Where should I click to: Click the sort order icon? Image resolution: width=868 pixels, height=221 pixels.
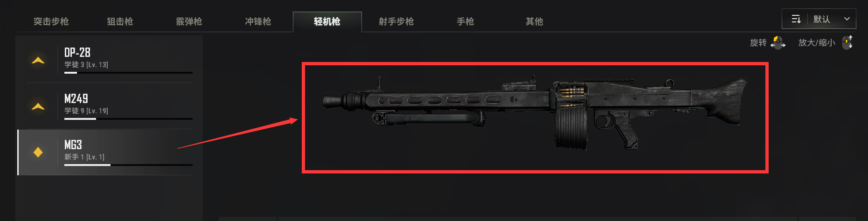click(x=796, y=19)
